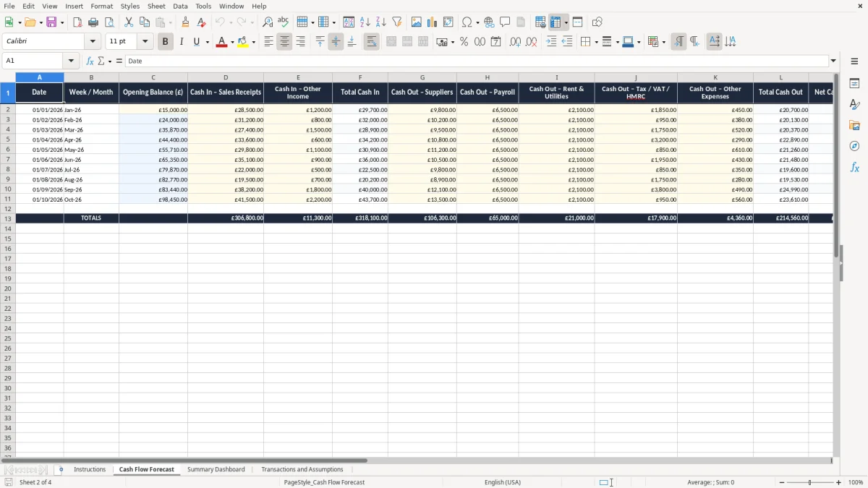Viewport: 868px width, 488px height.
Task: Click column A header
Action: pos(39,77)
